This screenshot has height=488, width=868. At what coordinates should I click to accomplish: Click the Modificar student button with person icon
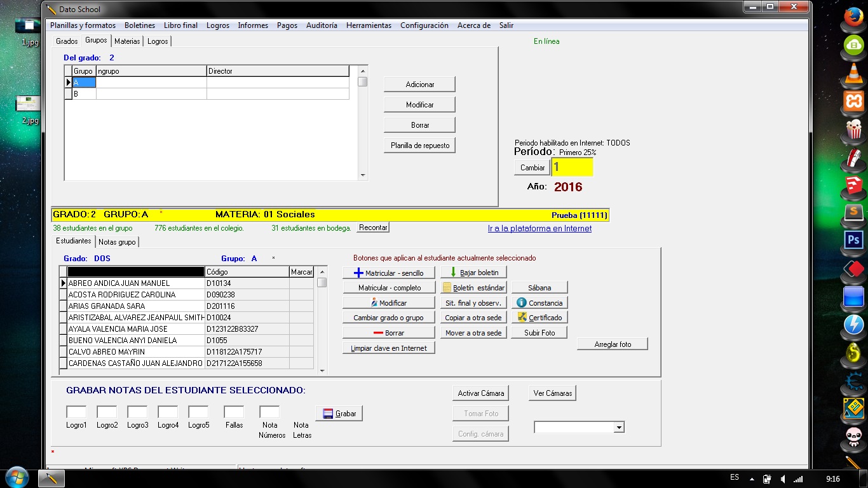(x=389, y=303)
